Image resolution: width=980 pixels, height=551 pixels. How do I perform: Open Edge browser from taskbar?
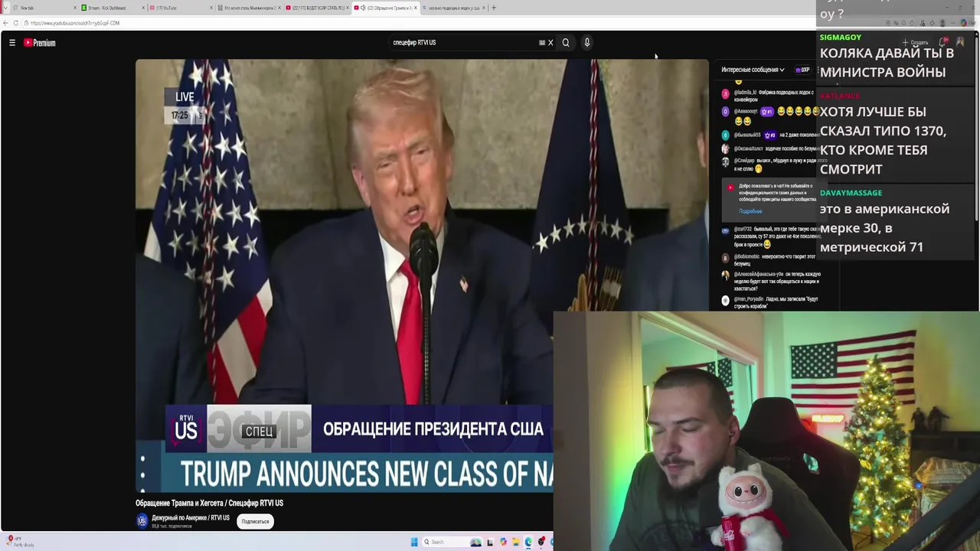[x=528, y=542]
